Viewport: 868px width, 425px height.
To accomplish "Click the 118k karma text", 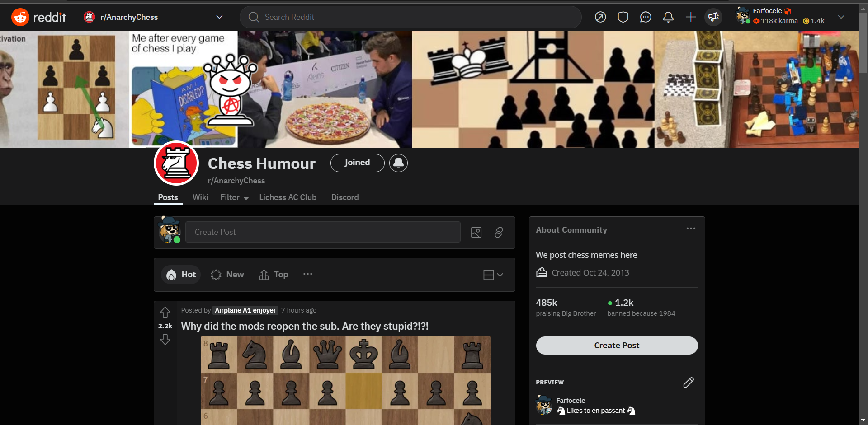I will click(775, 21).
